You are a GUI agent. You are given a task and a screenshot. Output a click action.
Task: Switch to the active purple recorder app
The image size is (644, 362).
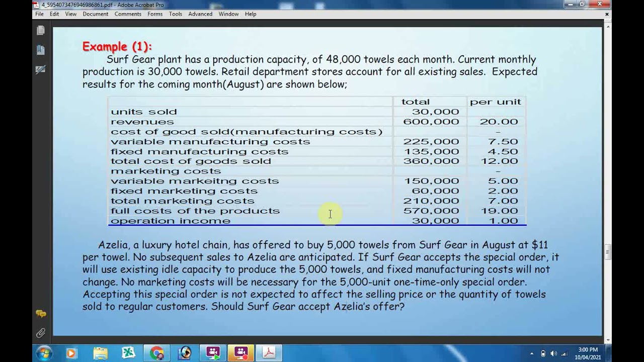click(241, 353)
